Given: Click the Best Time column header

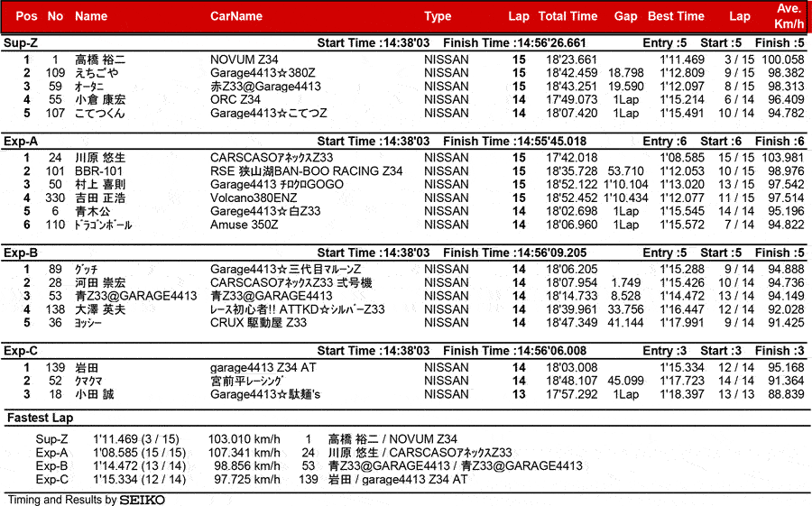Looking at the screenshot, I should 676,16.
